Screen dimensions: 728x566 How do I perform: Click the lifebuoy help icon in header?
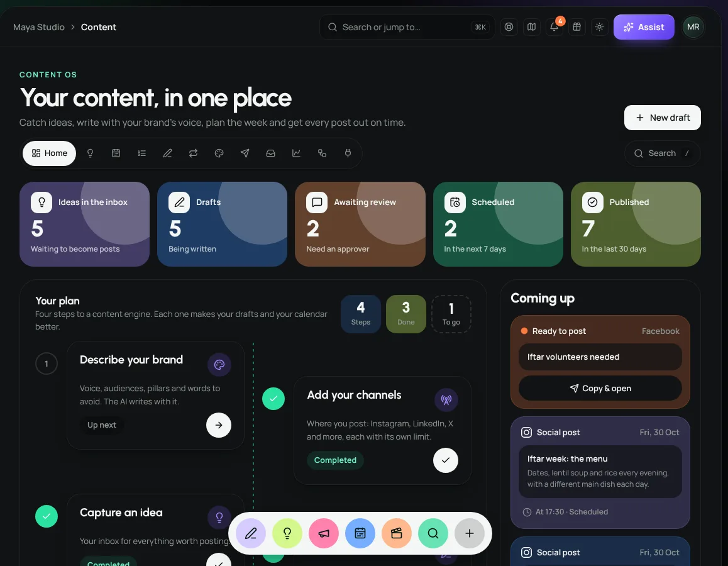click(x=509, y=27)
